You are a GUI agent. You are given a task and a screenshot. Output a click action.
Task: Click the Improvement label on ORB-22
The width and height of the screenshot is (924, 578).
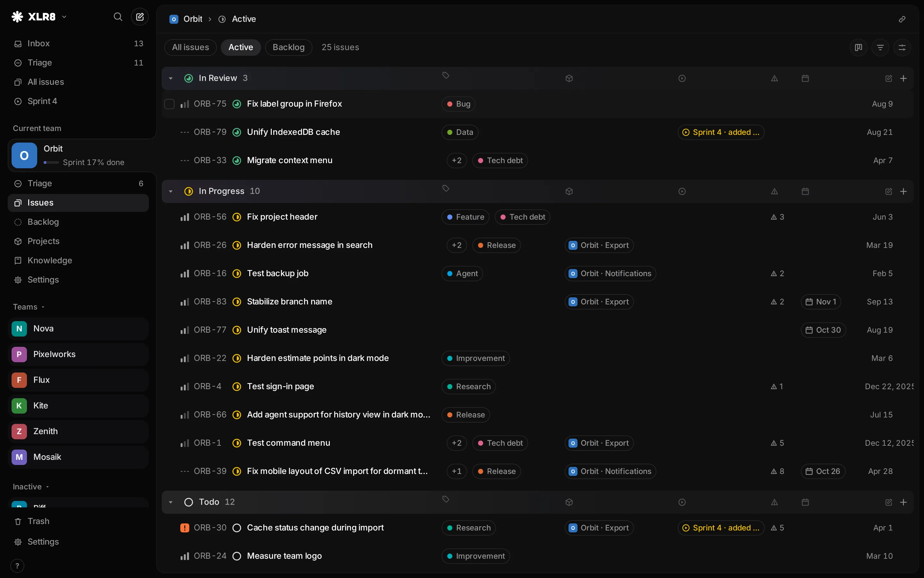pyautogui.click(x=476, y=359)
